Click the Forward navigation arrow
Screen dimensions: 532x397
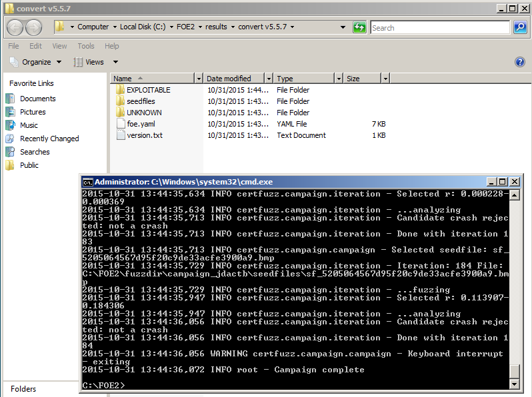[x=33, y=27]
